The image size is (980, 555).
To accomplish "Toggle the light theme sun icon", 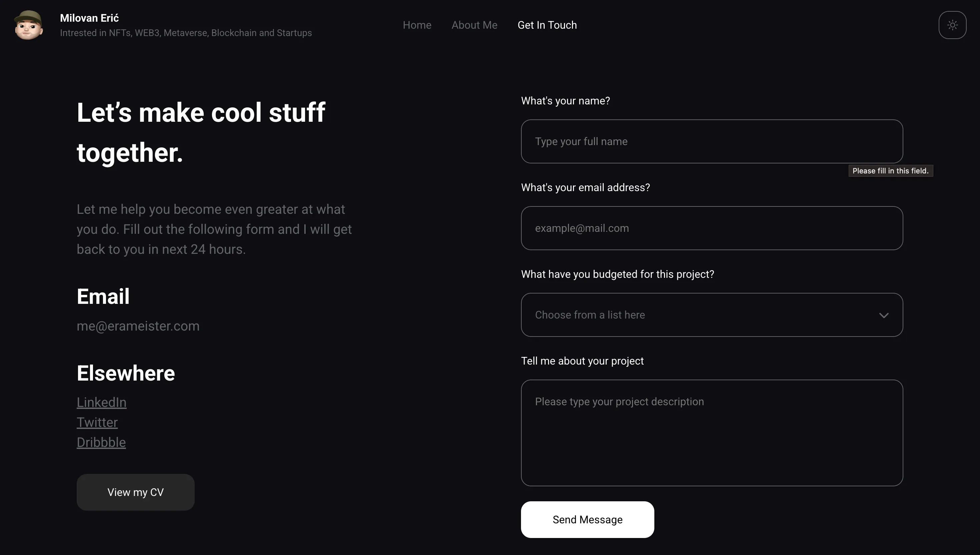I will (x=952, y=25).
